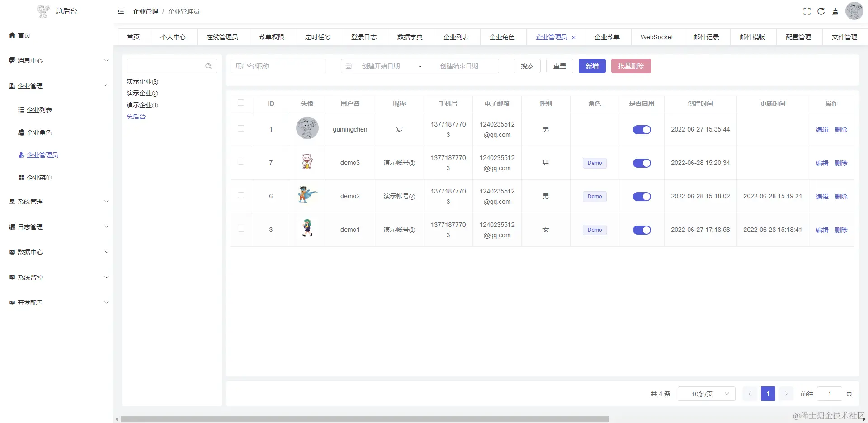
Task: Click the avatar of user demo1
Action: (x=307, y=228)
